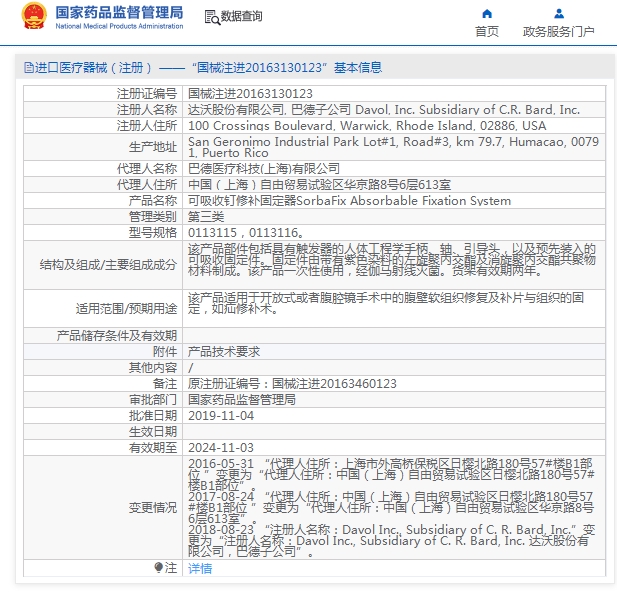This screenshot has width=617, height=595.
Task: Click the 有效期至 row label
Action: click(153, 447)
